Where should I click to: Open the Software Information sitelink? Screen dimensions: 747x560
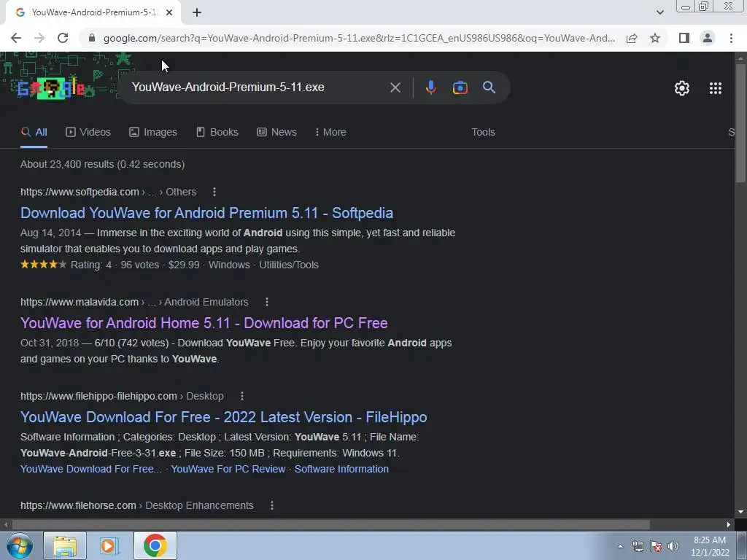(341, 469)
